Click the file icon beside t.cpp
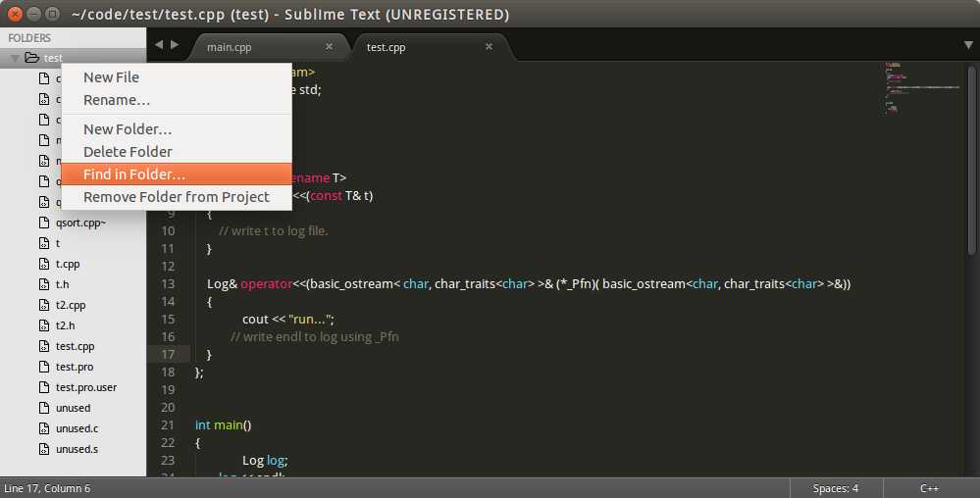 coord(44,264)
